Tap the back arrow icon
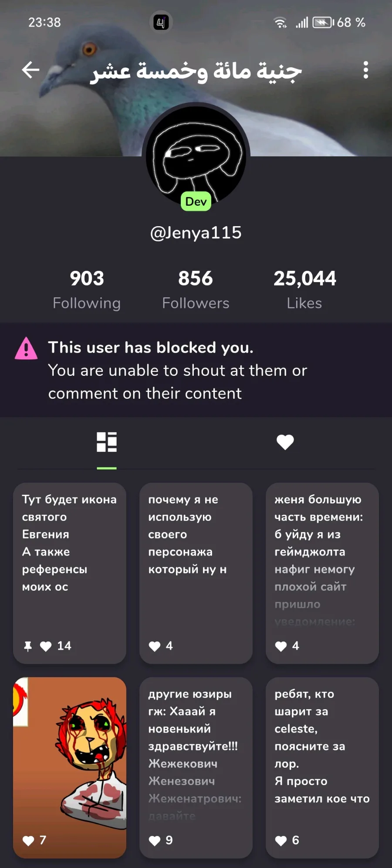This screenshot has height=868, width=392. tap(30, 70)
